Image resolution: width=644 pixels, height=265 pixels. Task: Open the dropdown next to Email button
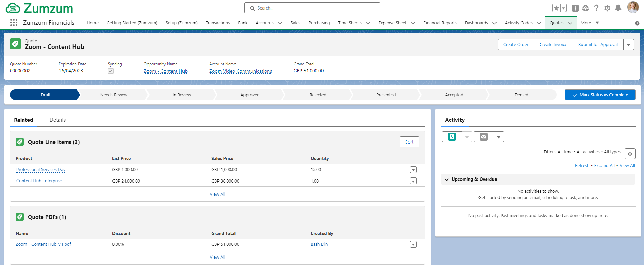tap(499, 137)
